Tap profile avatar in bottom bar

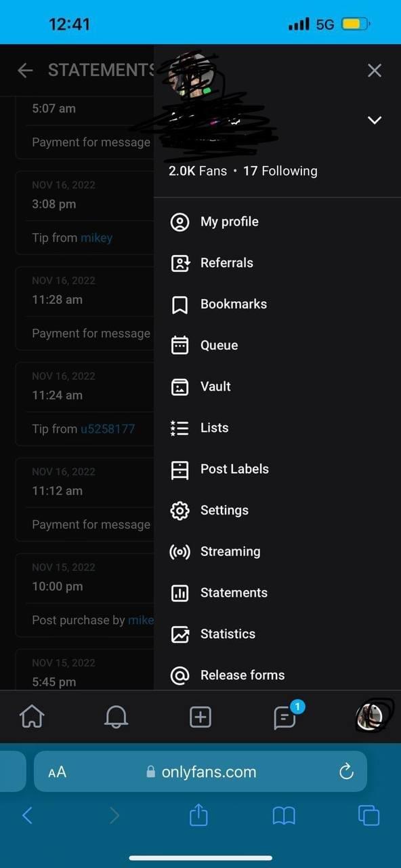pos(370,716)
